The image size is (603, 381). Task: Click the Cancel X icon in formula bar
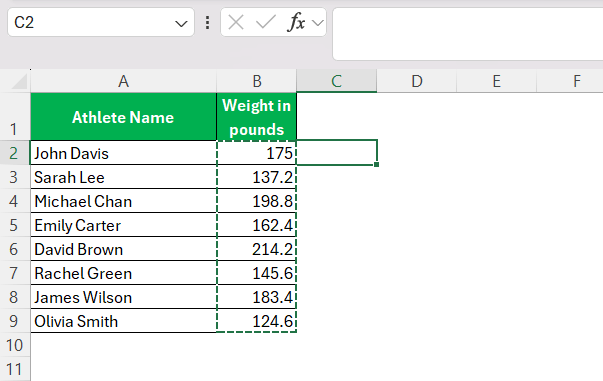tap(236, 22)
